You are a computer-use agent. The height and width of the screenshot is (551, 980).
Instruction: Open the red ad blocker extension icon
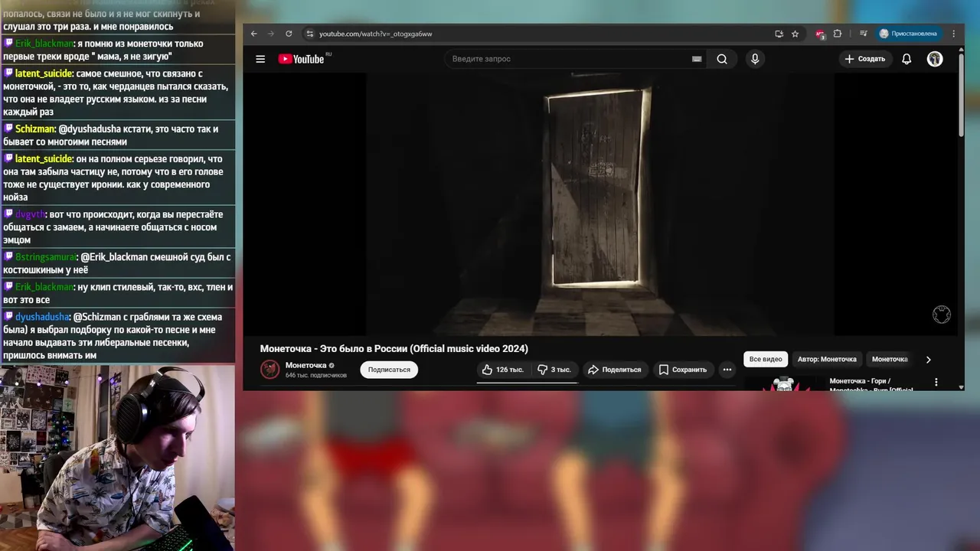[820, 34]
